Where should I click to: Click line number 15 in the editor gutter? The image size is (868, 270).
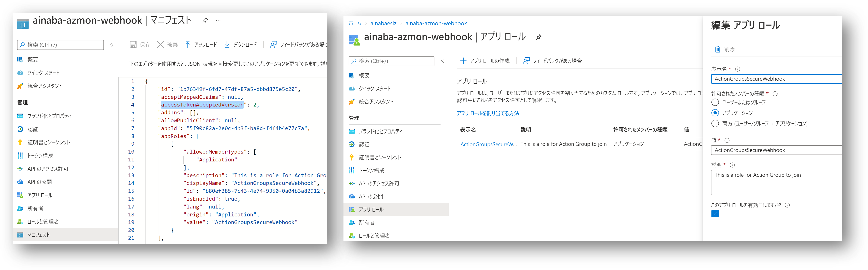click(131, 191)
